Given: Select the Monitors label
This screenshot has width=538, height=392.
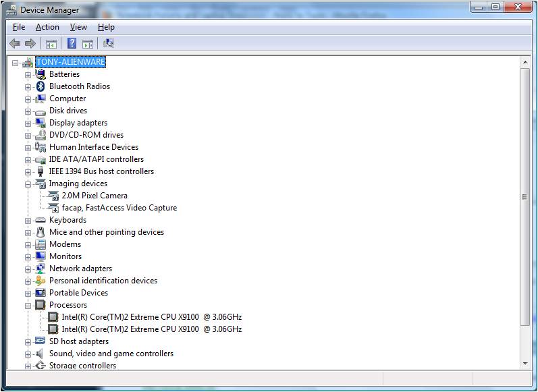Looking at the screenshot, I should pos(65,256).
